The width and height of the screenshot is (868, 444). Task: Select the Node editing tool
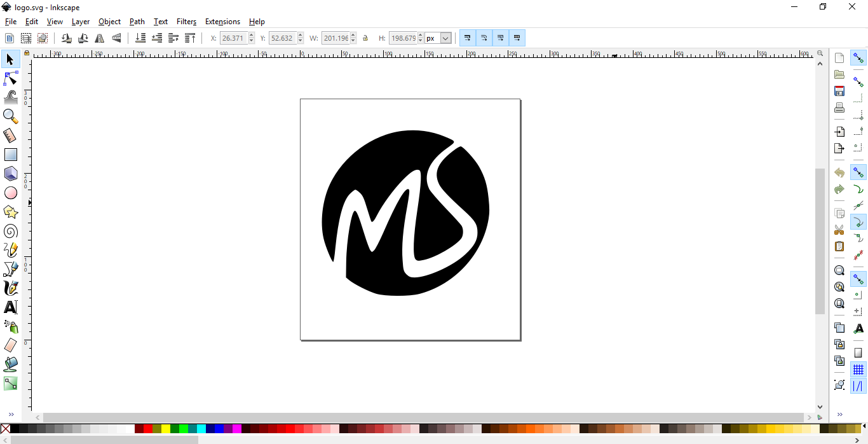click(10, 79)
